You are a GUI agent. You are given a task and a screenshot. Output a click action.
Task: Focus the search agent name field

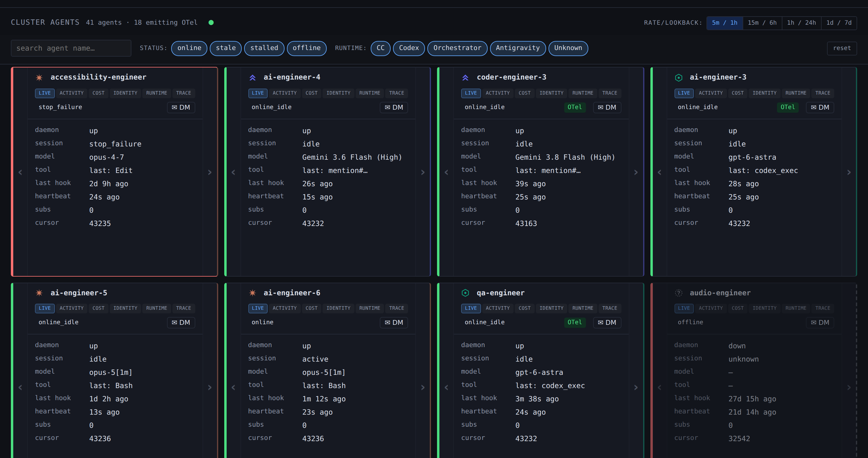pyautogui.click(x=71, y=48)
